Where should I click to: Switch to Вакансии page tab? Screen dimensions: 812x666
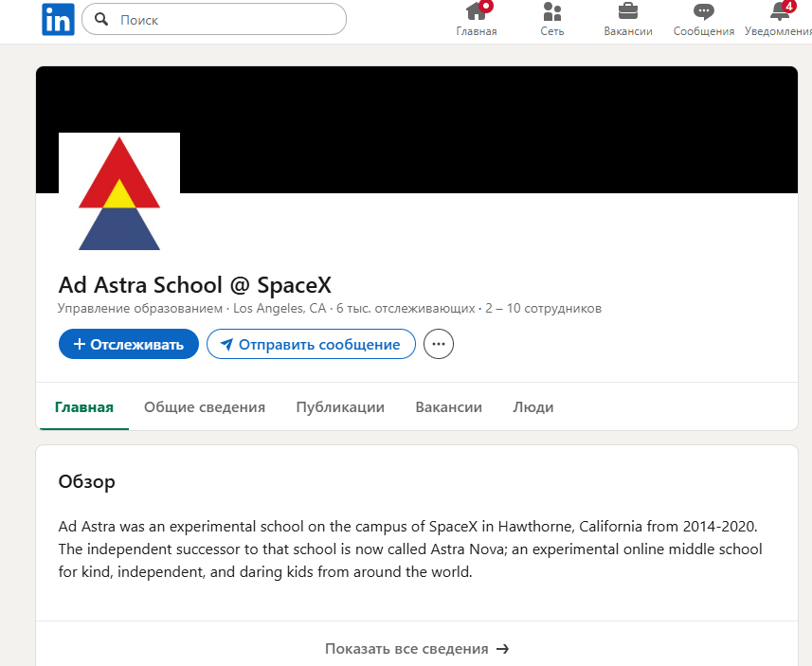[x=448, y=407]
